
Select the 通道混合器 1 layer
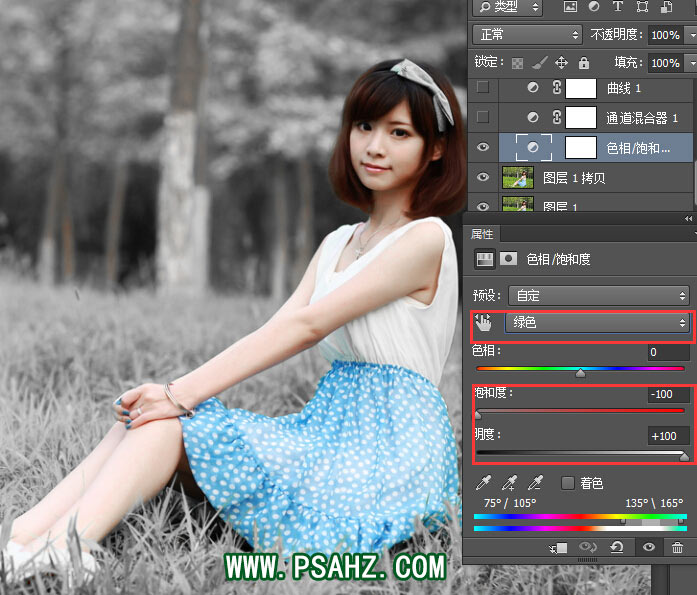(641, 118)
